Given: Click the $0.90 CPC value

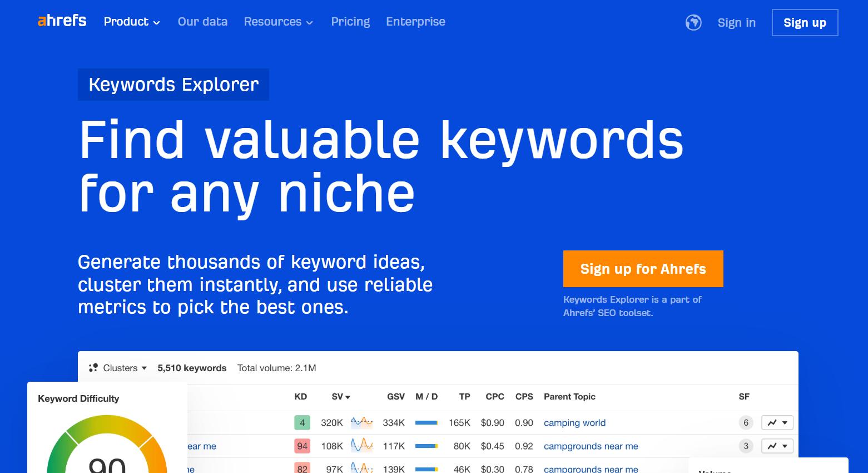Looking at the screenshot, I should (493, 423).
